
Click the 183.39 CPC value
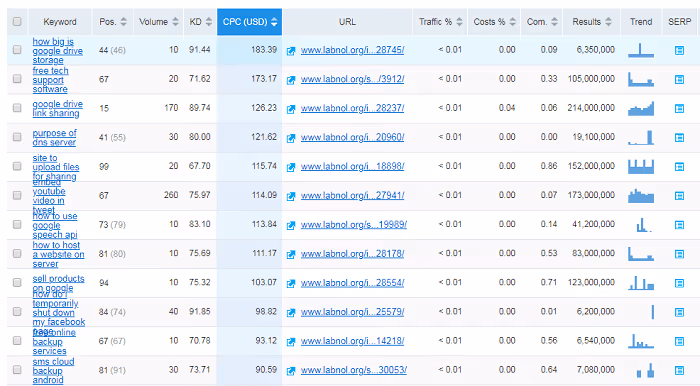tap(264, 50)
